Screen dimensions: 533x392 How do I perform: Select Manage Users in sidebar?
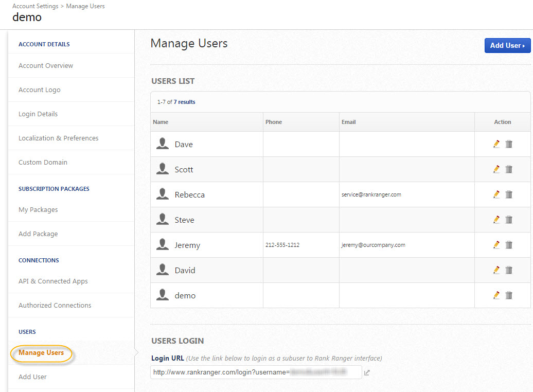(41, 353)
